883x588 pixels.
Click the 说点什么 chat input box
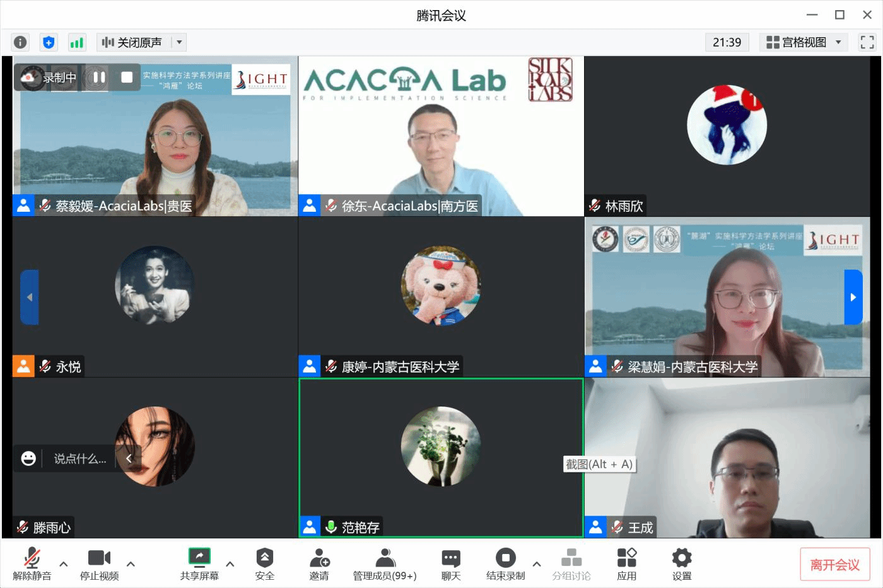coord(79,459)
